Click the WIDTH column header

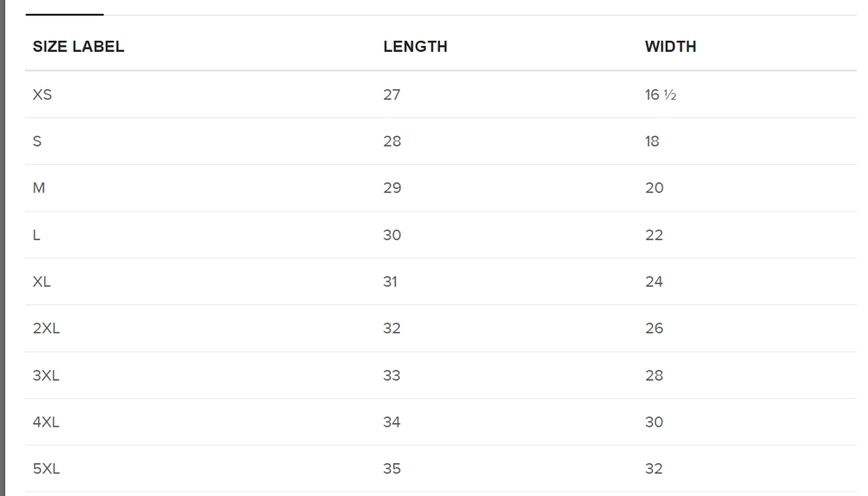coord(670,47)
